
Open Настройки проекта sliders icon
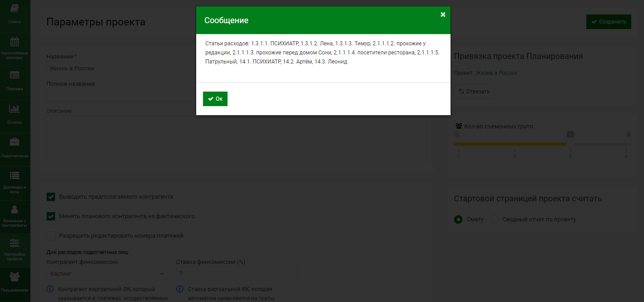(15, 243)
